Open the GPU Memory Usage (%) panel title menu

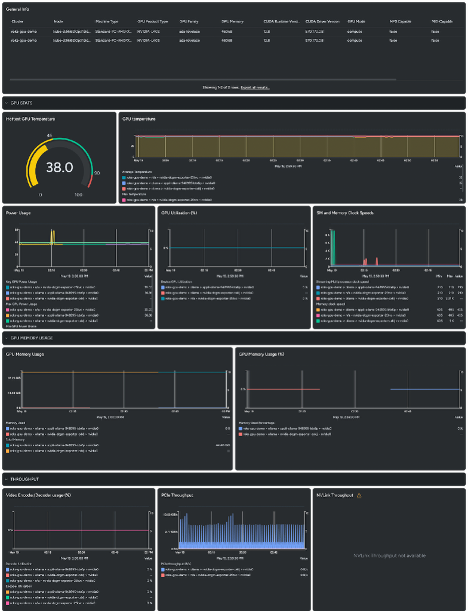pos(261,354)
